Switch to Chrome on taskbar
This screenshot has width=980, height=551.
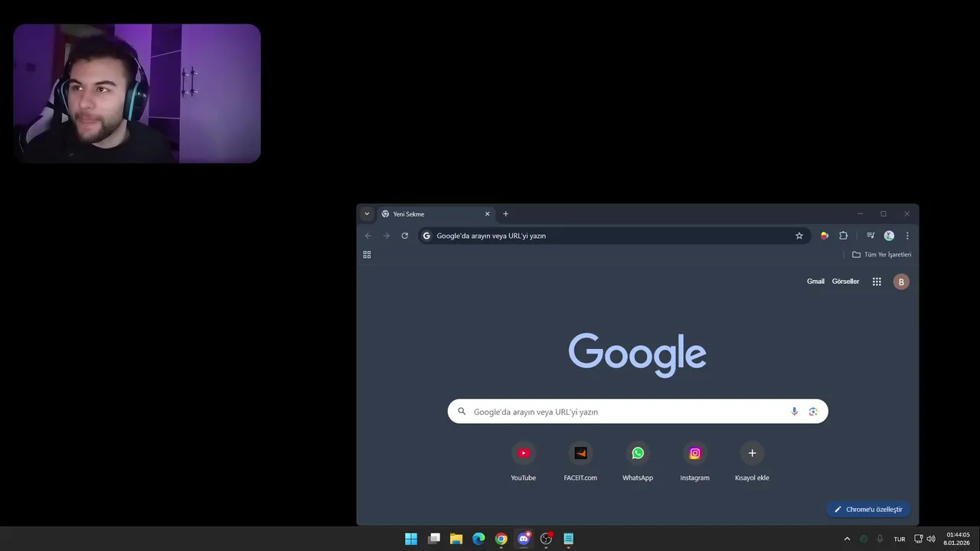[x=501, y=539]
